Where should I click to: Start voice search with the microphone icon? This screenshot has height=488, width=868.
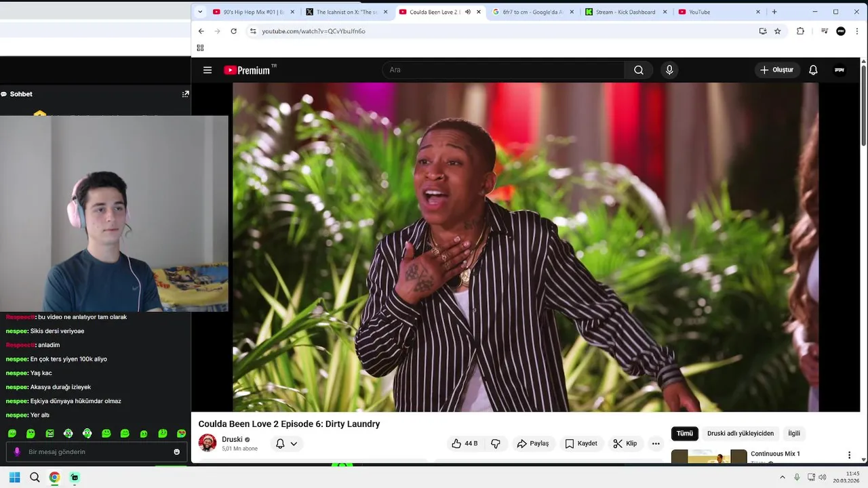tap(669, 70)
